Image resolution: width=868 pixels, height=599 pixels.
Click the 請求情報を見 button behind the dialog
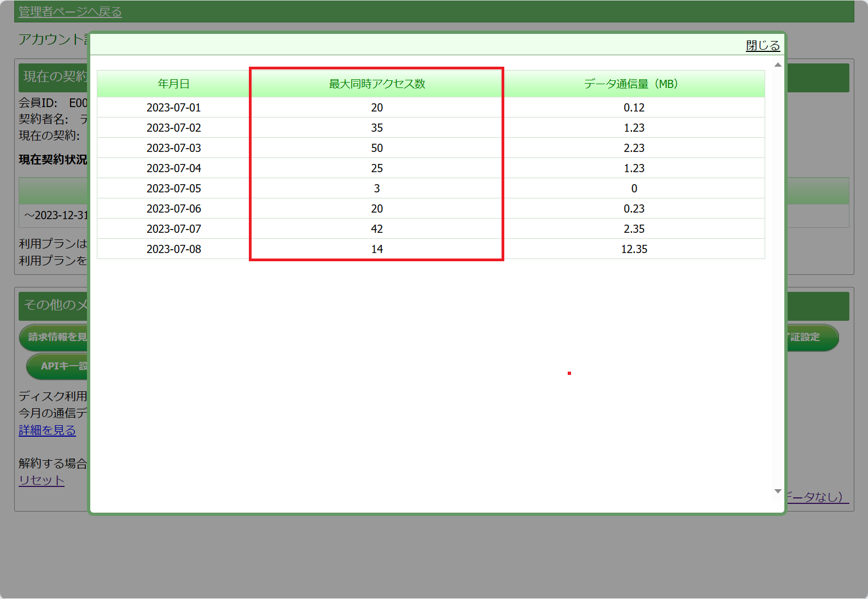point(54,337)
